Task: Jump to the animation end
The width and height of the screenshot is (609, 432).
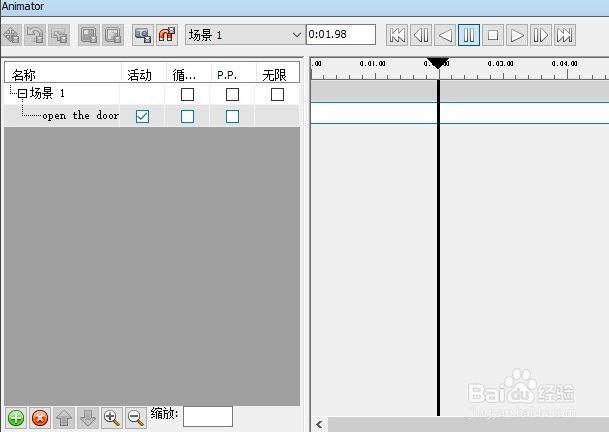Action: (565, 35)
